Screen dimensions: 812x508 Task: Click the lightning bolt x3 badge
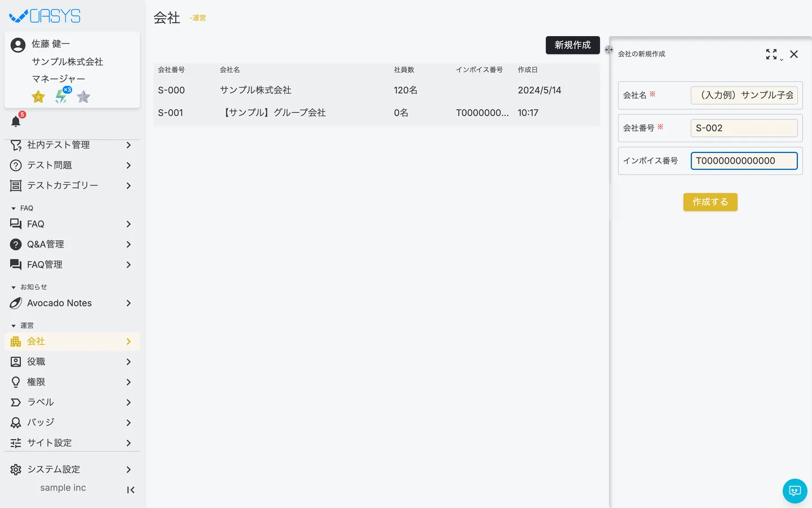[x=62, y=95]
